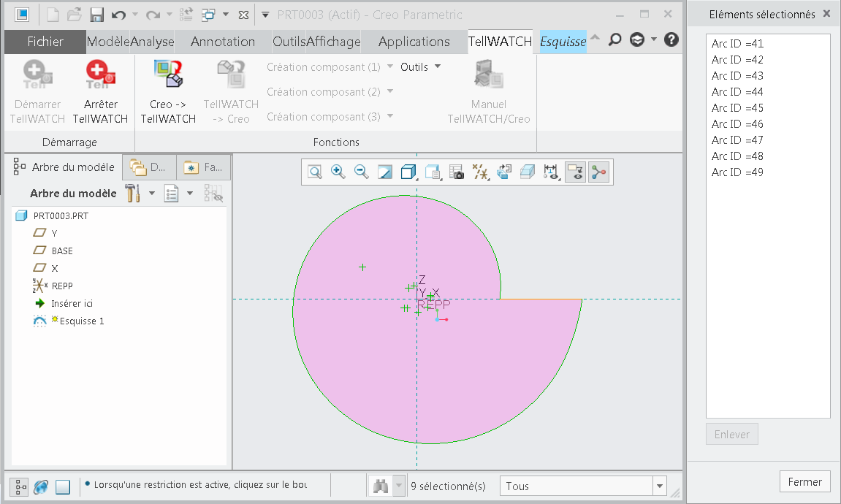The image size is (841, 504).
Task: Toggle spin center display button
Action: point(598,172)
